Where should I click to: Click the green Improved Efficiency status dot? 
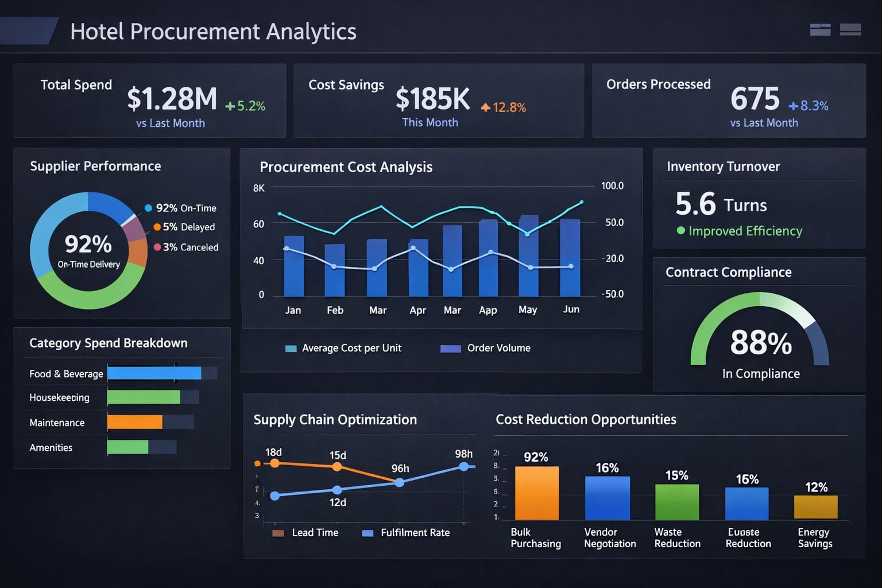pos(681,231)
